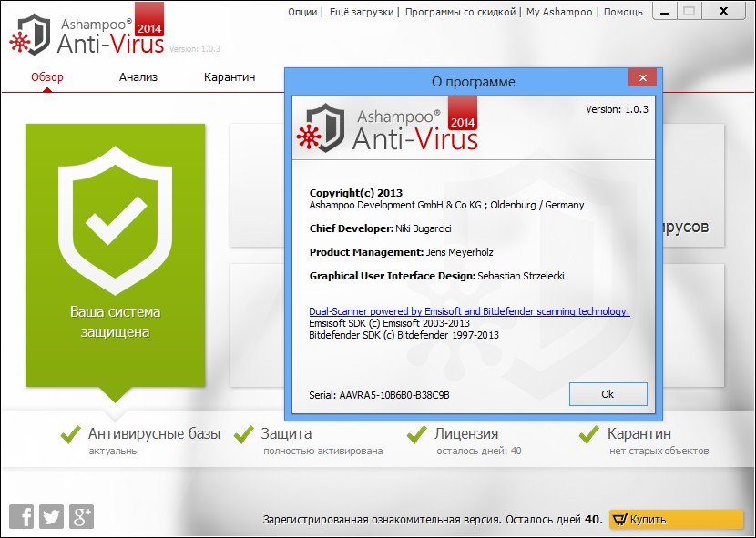756x538 pixels.
Task: Minimize the Ashampoo Anti-Virus window
Action: click(664, 12)
